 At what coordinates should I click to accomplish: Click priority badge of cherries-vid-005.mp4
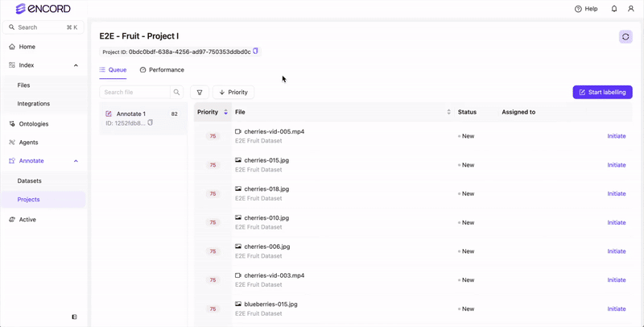(x=213, y=136)
